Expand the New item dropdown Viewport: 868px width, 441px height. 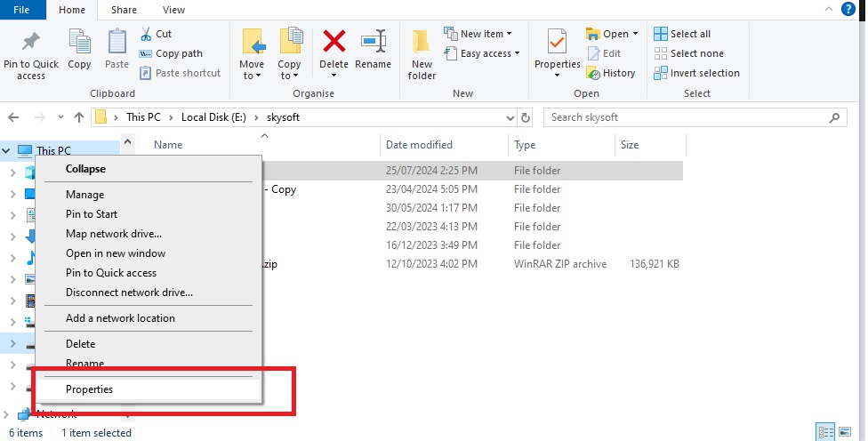(486, 34)
